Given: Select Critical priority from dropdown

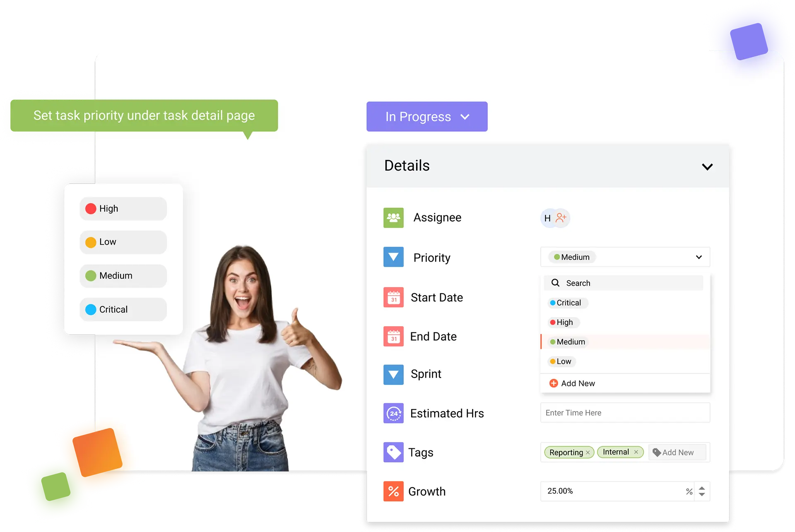Looking at the screenshot, I should coord(566,303).
